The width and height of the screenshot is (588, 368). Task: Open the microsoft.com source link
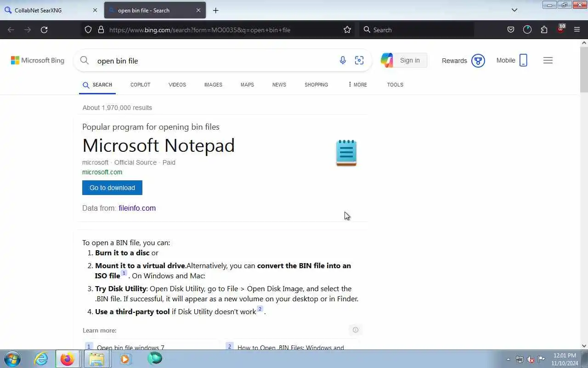pos(102,172)
